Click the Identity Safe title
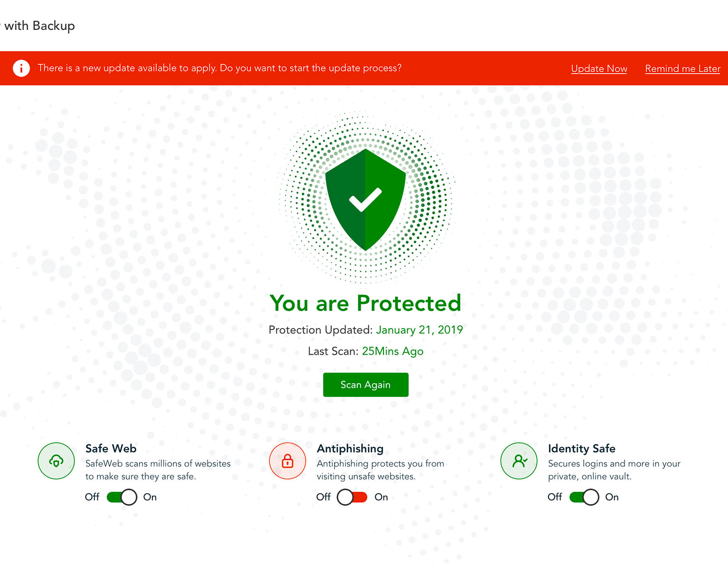Screen dimensions: 728x569 [x=581, y=449]
